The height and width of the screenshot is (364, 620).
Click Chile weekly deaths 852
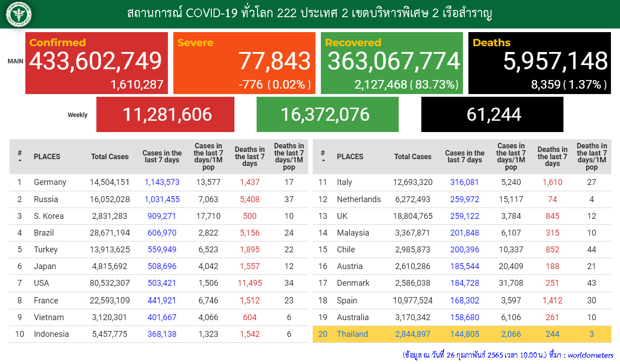[x=552, y=250]
